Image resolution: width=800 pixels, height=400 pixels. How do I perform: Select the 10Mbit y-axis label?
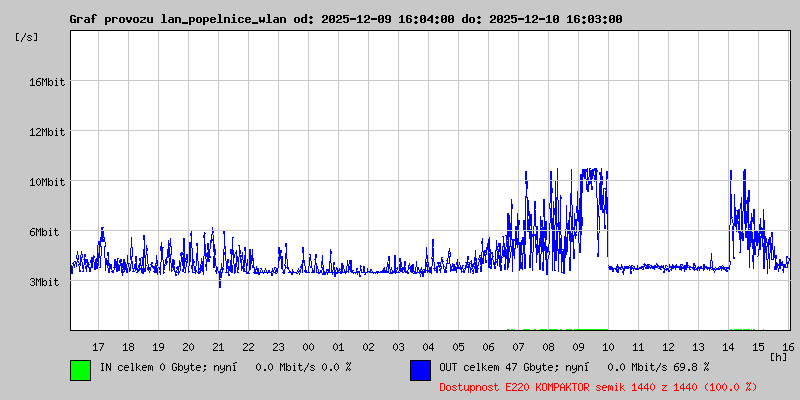point(47,182)
